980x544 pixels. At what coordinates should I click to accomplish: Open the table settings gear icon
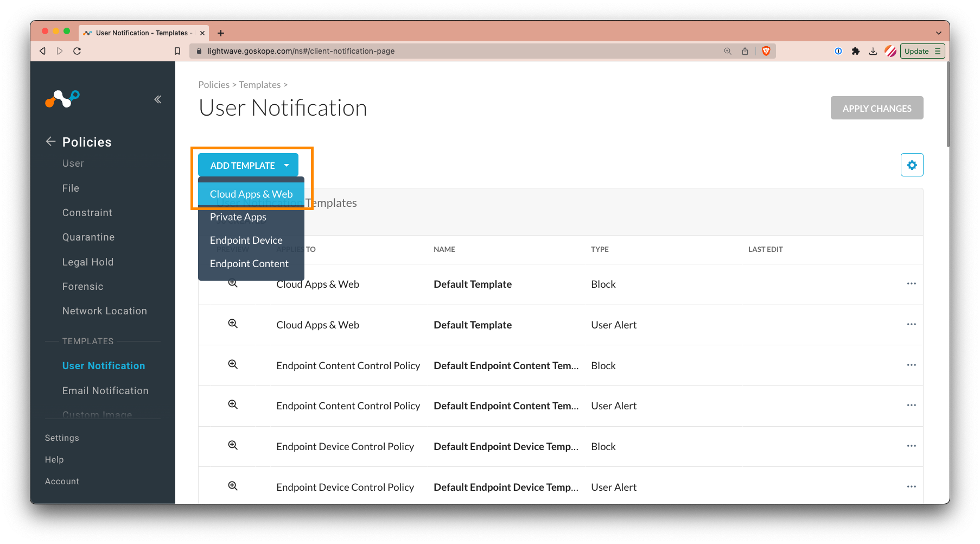point(912,165)
